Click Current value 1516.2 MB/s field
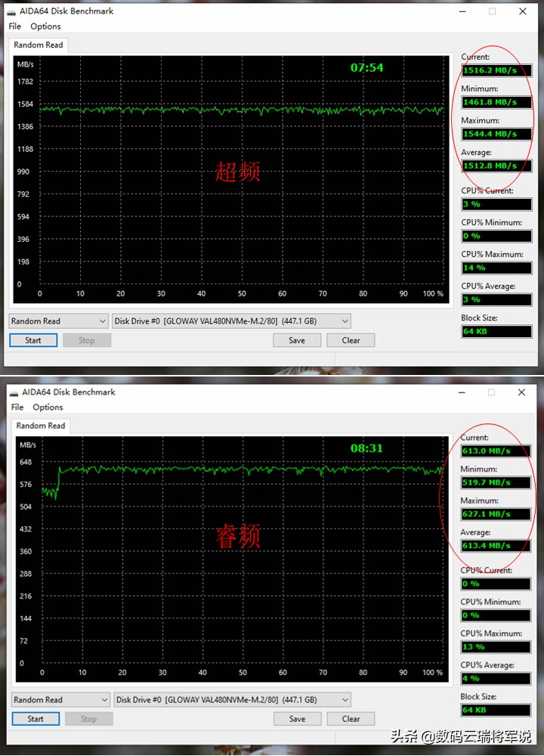 coord(497,70)
